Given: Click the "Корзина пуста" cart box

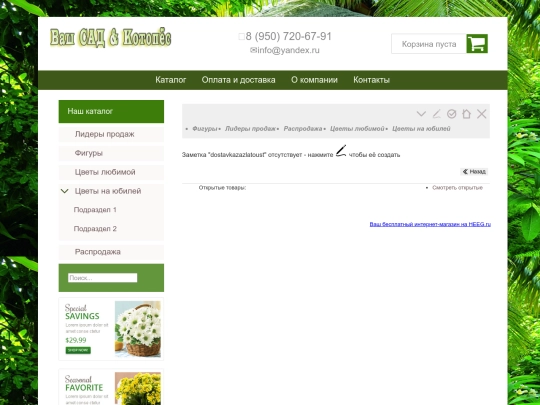Looking at the screenshot, I should coord(429,44).
